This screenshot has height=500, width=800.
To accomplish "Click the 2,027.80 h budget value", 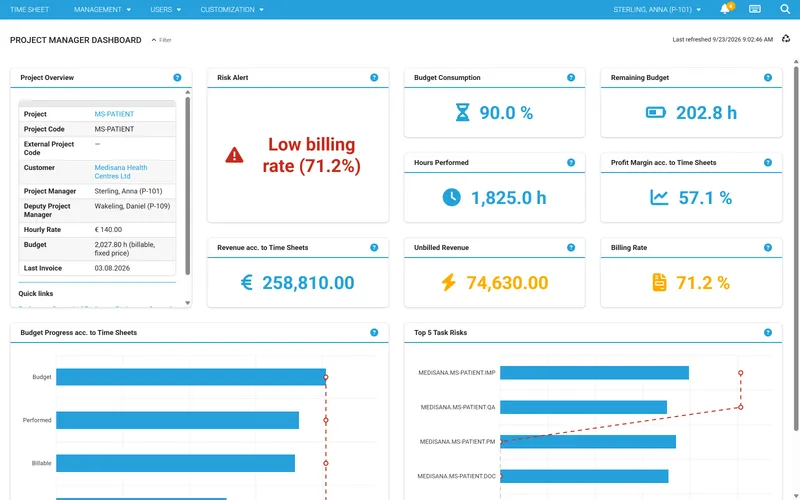I will pyautogui.click(x=124, y=248).
